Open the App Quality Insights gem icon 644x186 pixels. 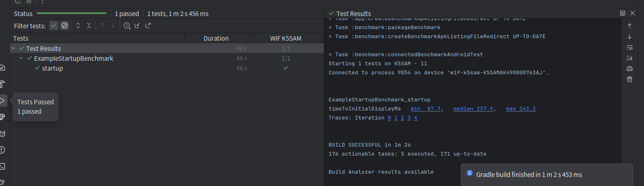(x=2, y=117)
